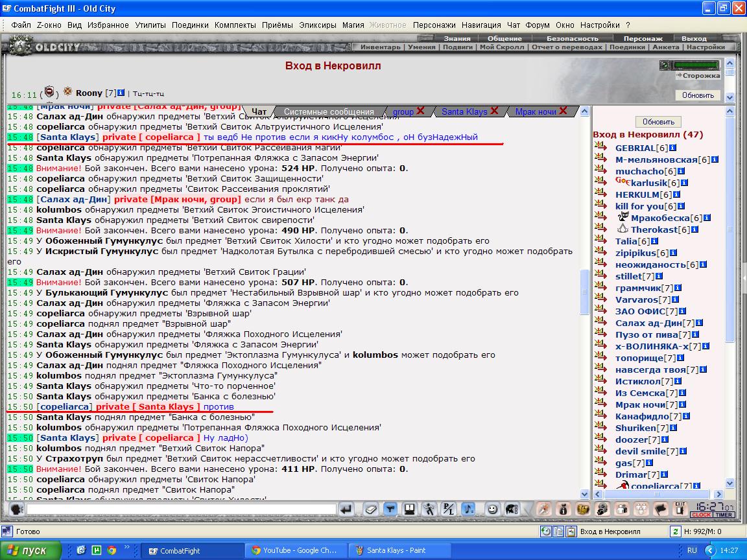
Task: Open the Santa Klays private tab
Action: 464,111
